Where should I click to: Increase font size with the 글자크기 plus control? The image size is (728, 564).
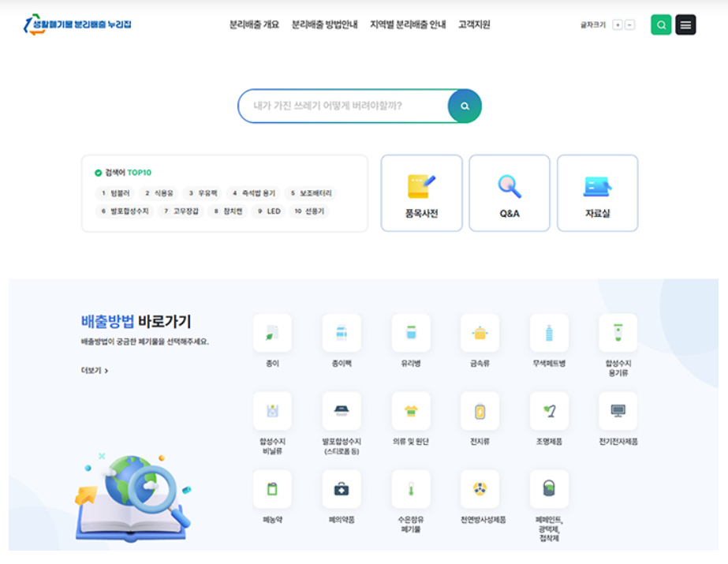616,24
